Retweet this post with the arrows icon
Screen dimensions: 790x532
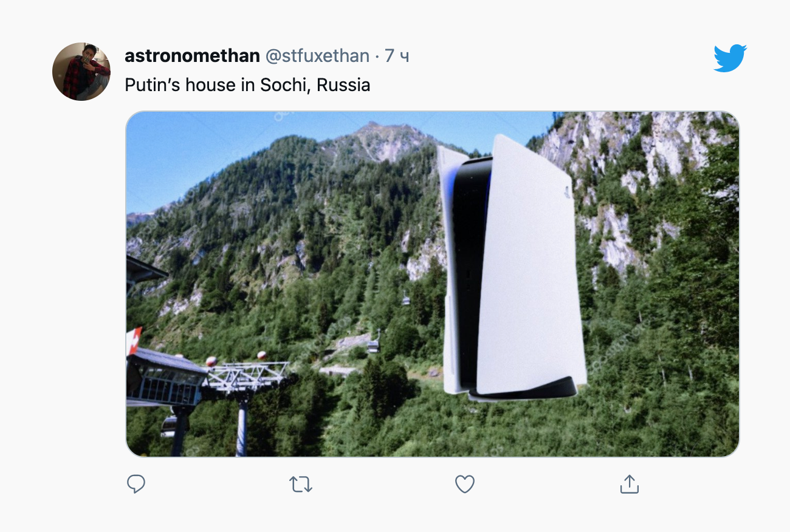[300, 484]
